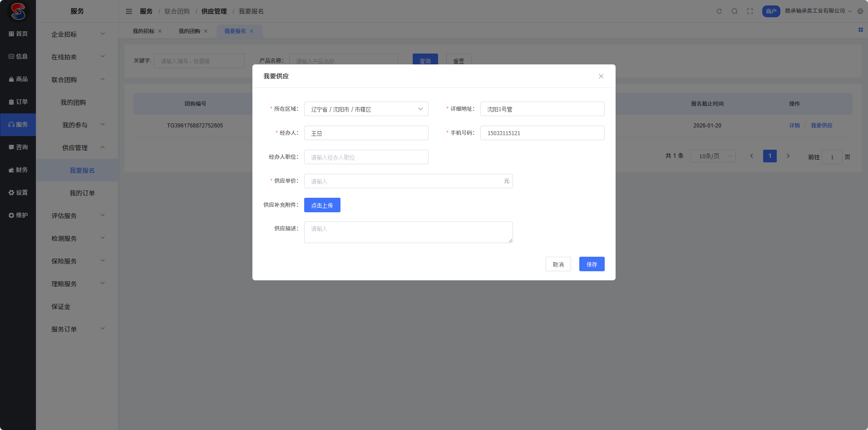Collapse sidebar with the hamburger menu icon
The height and width of the screenshot is (430, 868).
point(129,11)
